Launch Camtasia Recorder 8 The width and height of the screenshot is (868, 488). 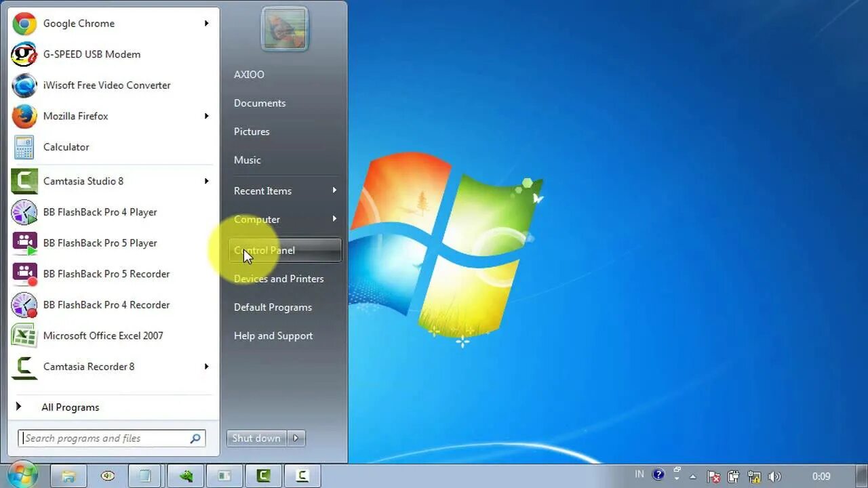(x=112, y=367)
